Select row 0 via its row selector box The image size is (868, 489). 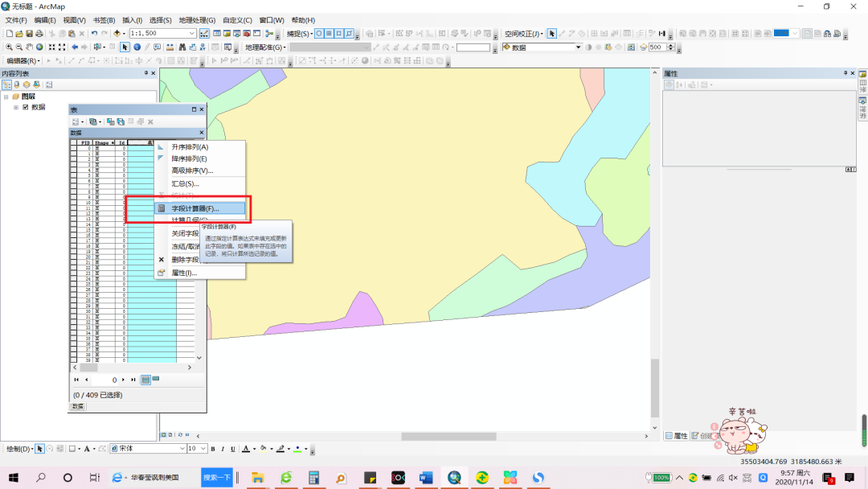74,149
